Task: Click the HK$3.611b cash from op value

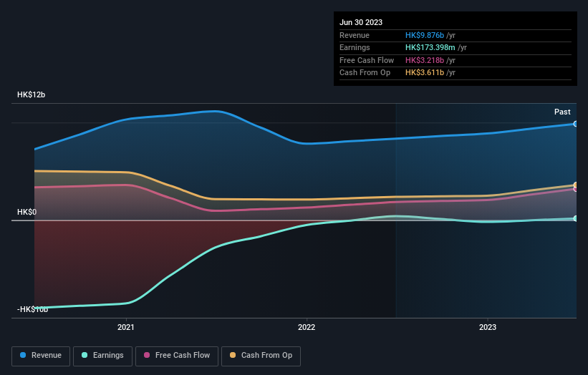Action: click(425, 73)
